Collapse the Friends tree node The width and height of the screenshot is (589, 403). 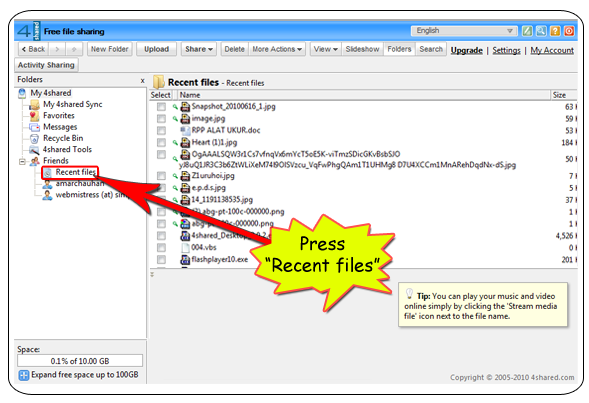pyautogui.click(x=22, y=162)
